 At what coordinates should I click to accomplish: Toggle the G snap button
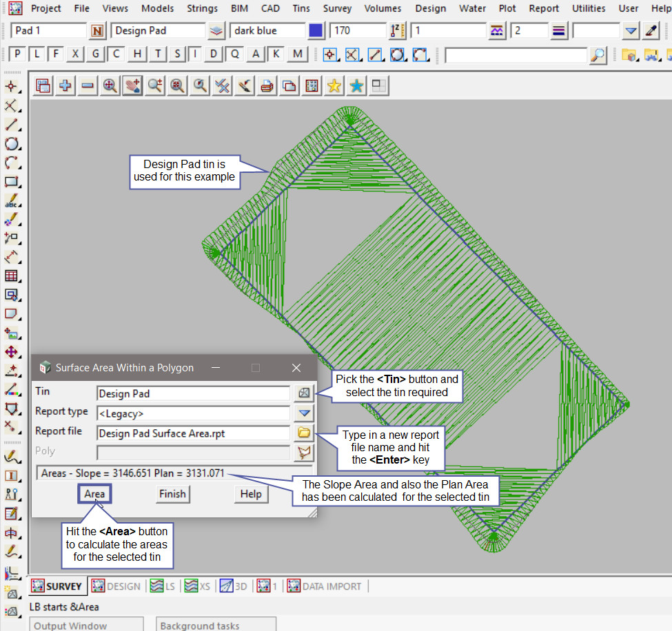[x=95, y=54]
